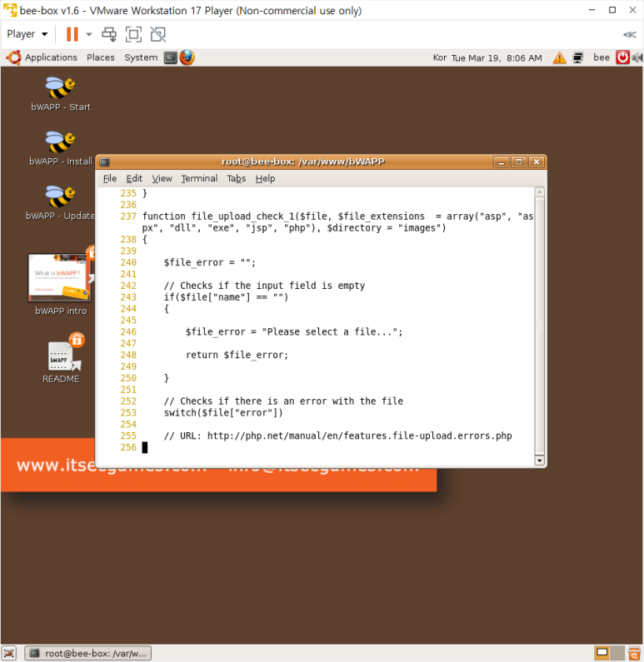
Task: Open the date and time clock
Action: coord(497,57)
